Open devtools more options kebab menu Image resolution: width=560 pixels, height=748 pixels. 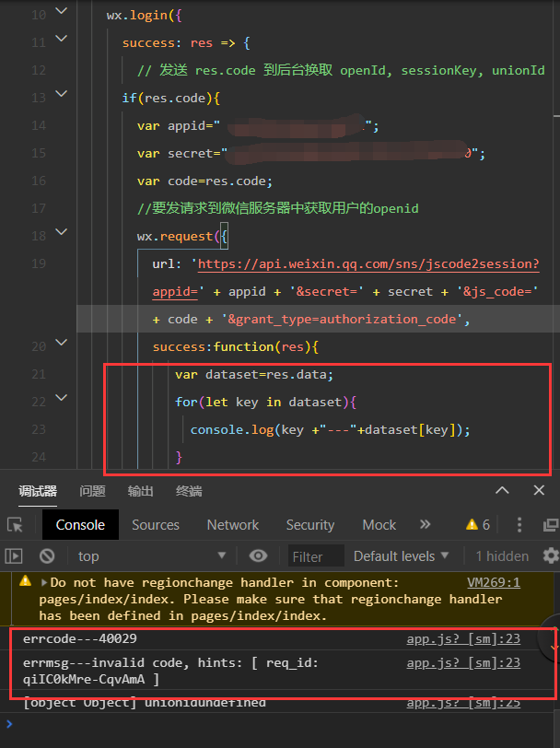pos(519,525)
